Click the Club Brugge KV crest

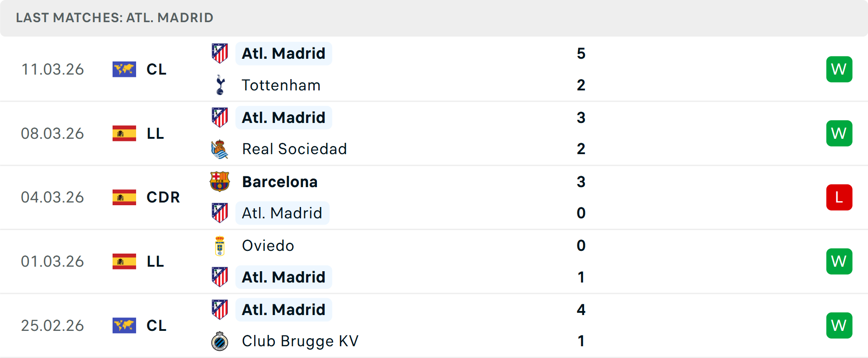220,341
